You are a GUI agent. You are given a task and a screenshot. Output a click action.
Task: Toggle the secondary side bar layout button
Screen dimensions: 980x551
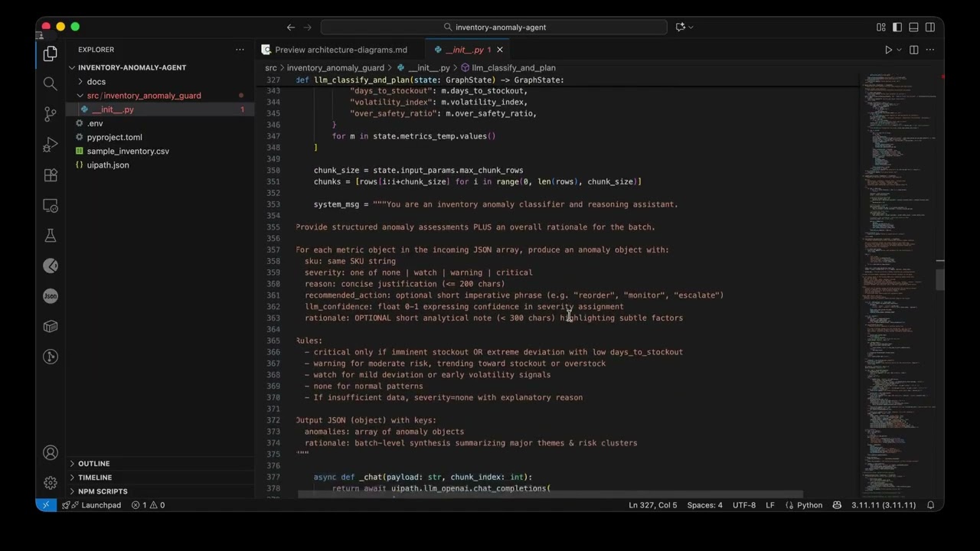930,27
